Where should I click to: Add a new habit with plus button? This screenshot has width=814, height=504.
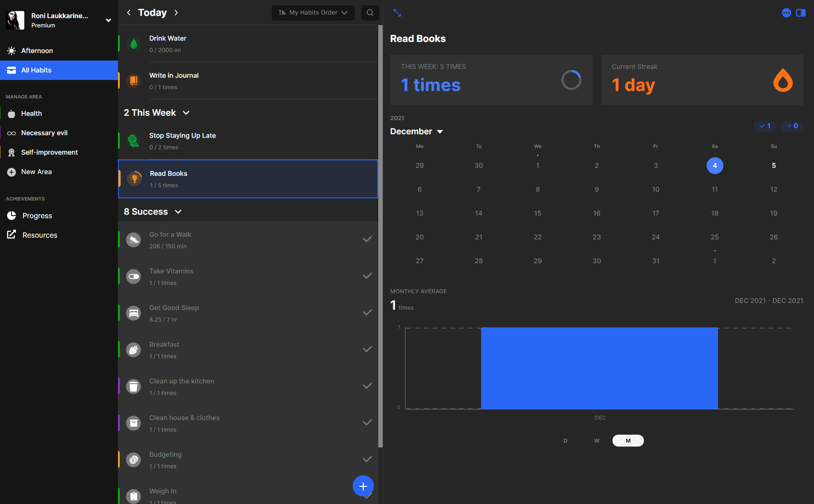(x=363, y=486)
